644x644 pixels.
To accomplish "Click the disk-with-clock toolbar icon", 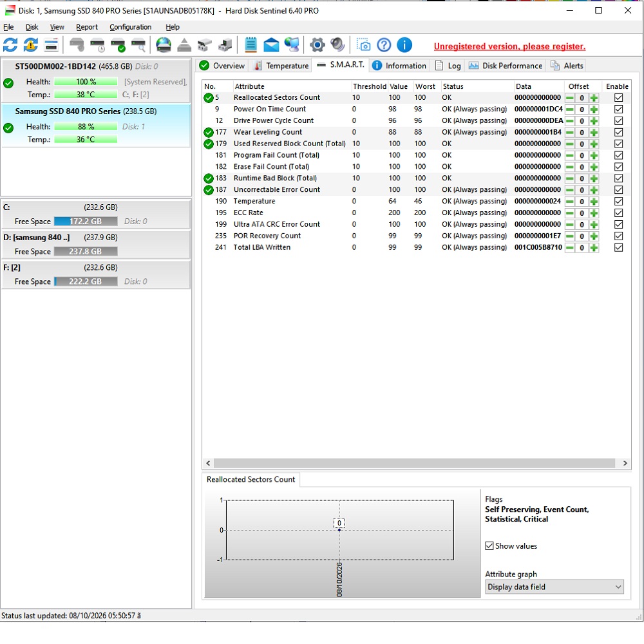I will coord(97,45).
